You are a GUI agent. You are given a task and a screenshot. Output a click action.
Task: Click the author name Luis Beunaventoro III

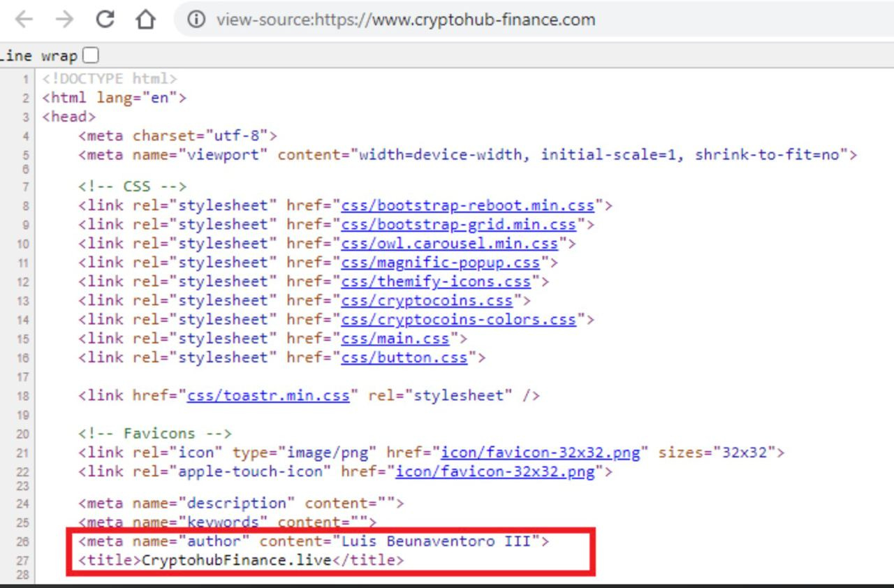point(436,541)
